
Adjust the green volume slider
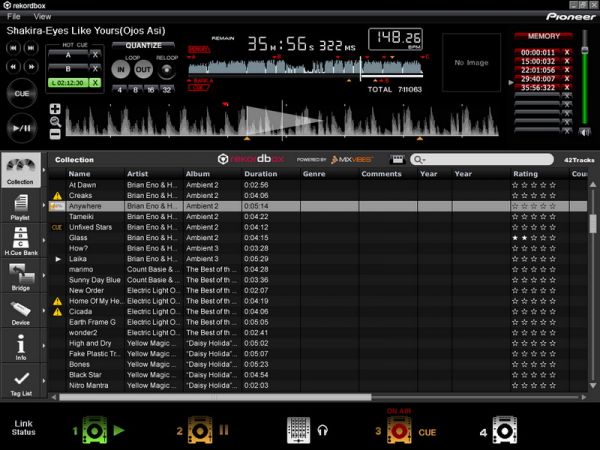584,51
